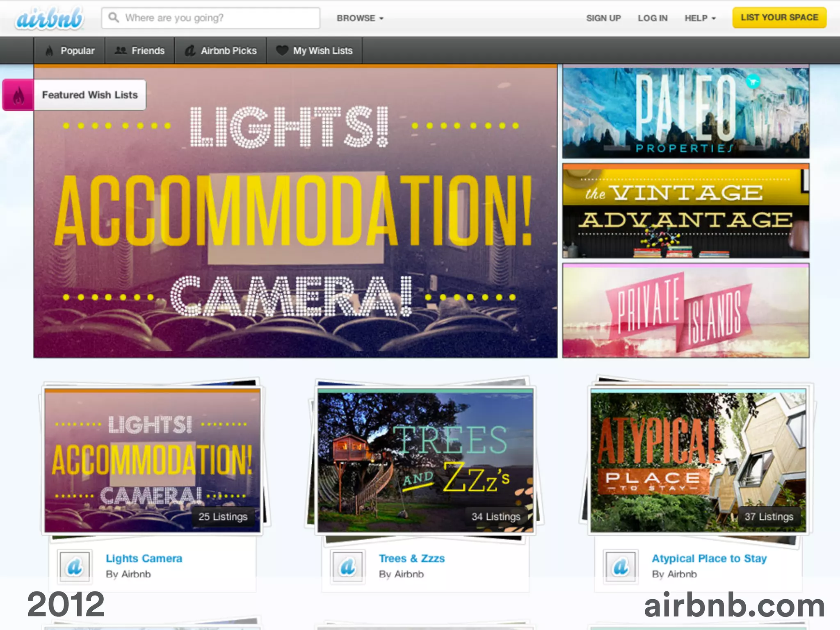Focus the 'Where are you going?' search field
This screenshot has width=840, height=630.
point(211,18)
